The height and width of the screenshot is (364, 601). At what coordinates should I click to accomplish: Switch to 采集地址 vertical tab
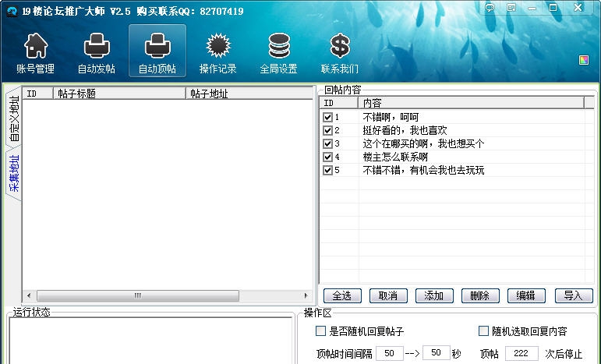(13, 174)
